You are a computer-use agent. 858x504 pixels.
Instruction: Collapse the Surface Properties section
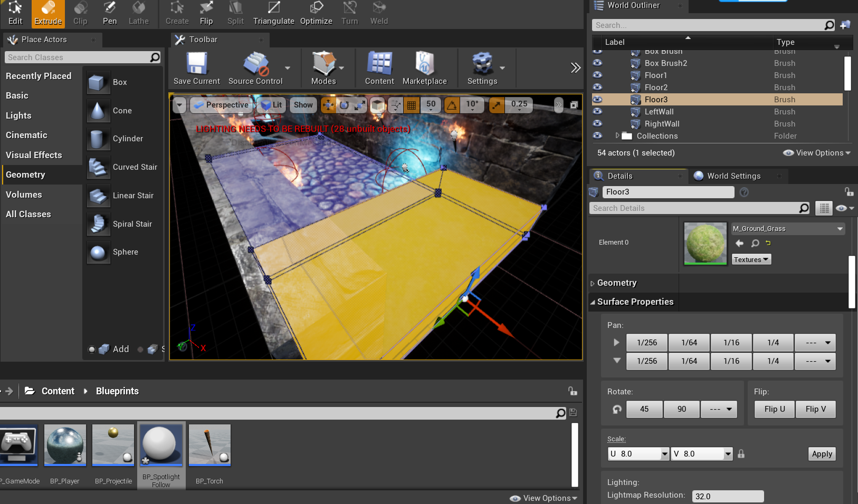[x=593, y=302]
